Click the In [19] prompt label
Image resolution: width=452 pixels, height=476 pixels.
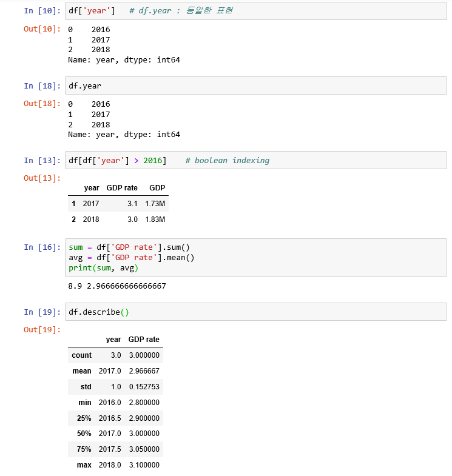[x=42, y=312]
